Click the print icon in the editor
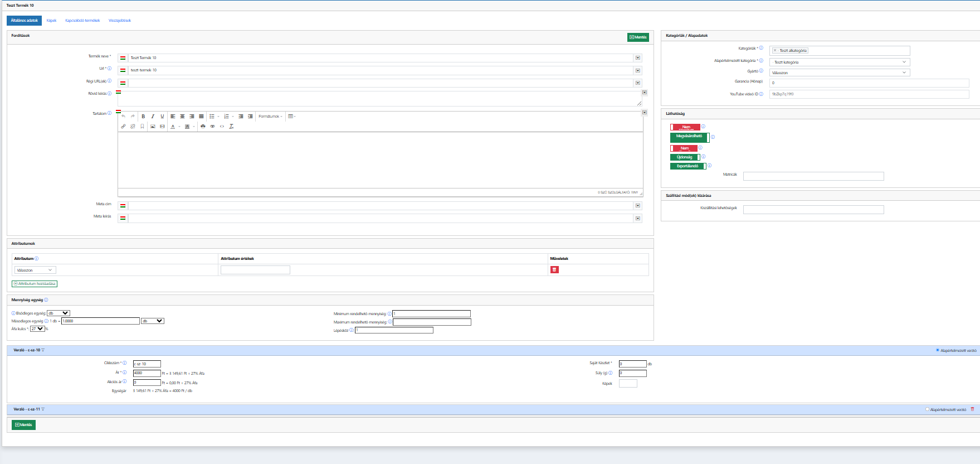The image size is (980, 464). pyautogui.click(x=203, y=127)
